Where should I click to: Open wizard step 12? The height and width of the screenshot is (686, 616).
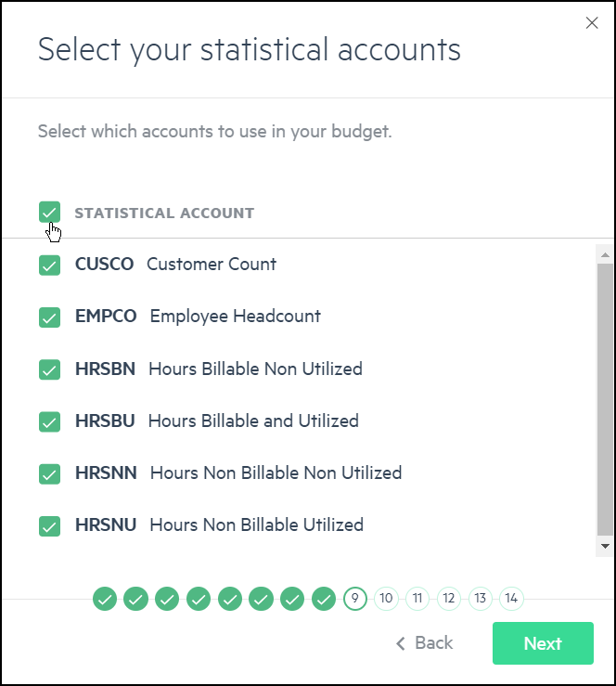(x=449, y=598)
